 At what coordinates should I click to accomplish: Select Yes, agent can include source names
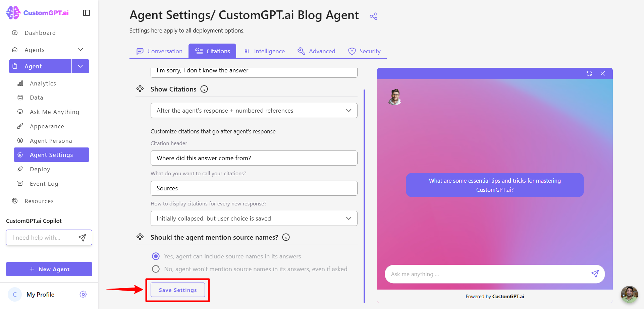[156, 256]
